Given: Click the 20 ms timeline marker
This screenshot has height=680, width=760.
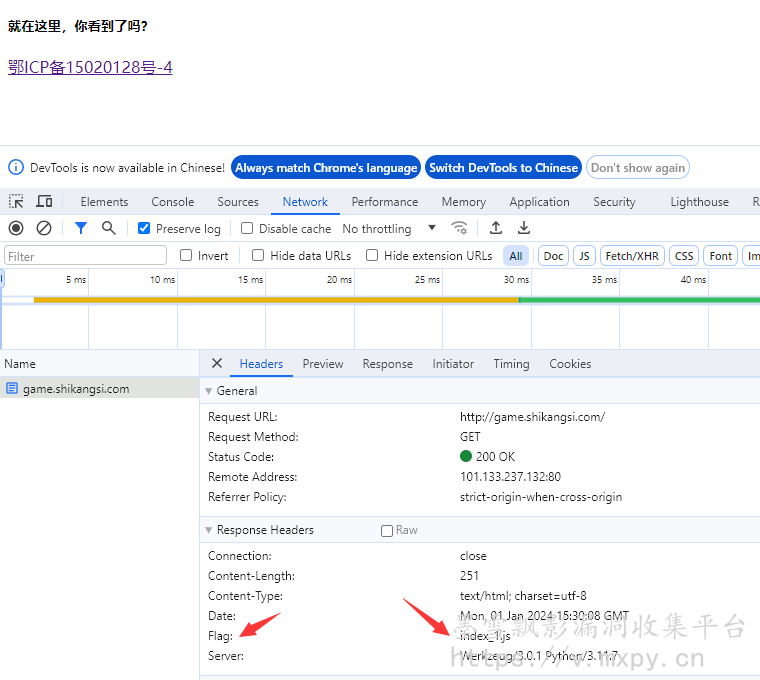Looking at the screenshot, I should tap(339, 280).
